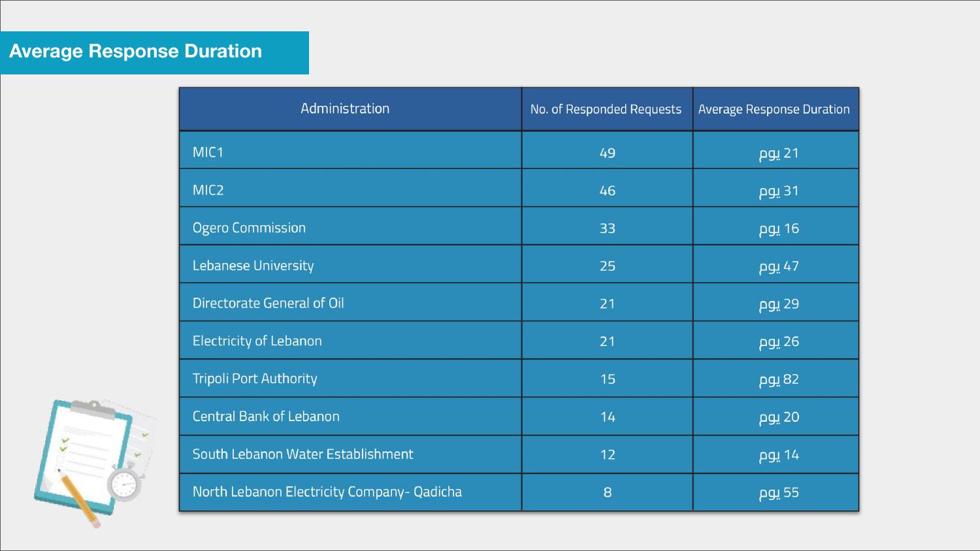Click Electricity of Lebanon cell
The width and height of the screenshot is (980, 551).
coord(350,341)
